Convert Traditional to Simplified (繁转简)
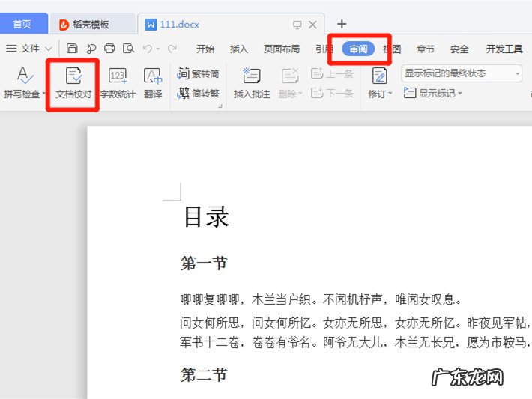Viewport: 532px width, 399px height. click(198, 73)
